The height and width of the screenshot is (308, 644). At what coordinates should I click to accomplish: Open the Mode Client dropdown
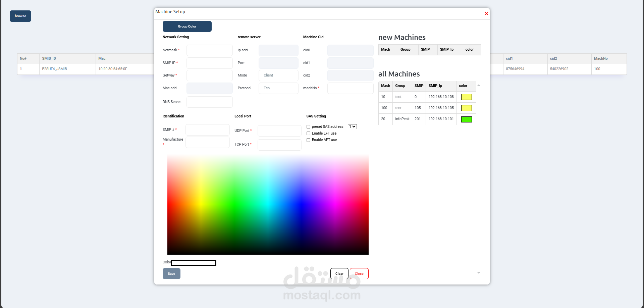click(278, 75)
